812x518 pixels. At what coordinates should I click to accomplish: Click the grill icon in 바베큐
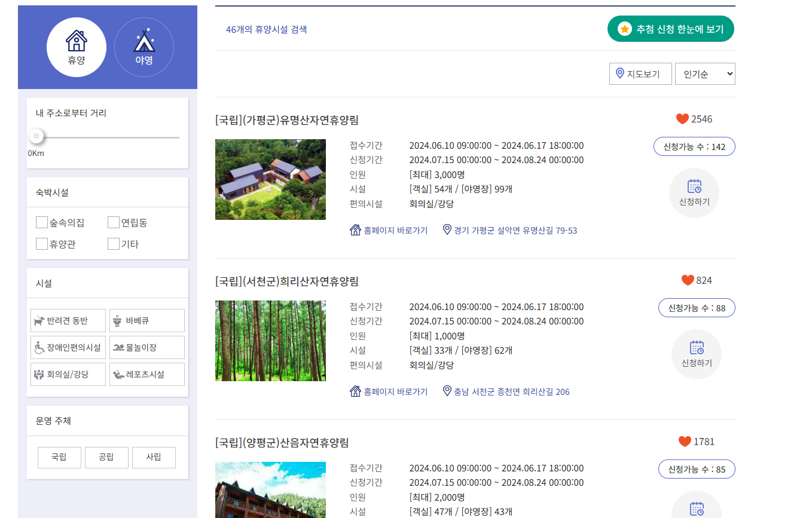(x=118, y=321)
